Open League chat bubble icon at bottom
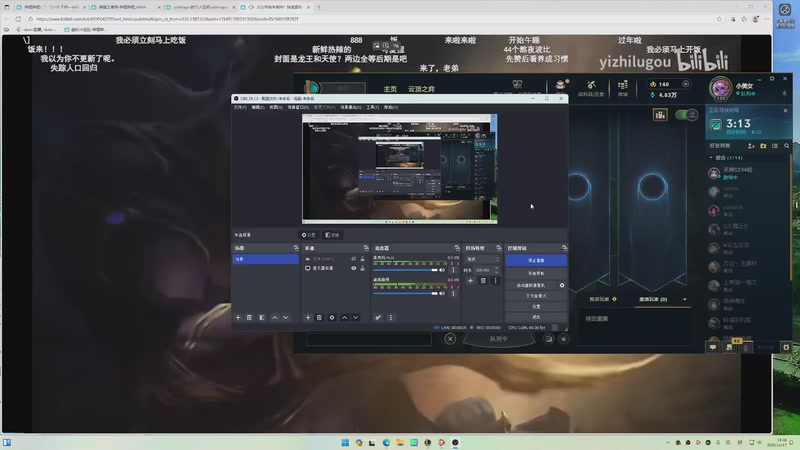Screen dimensions: 800x450 713,347
